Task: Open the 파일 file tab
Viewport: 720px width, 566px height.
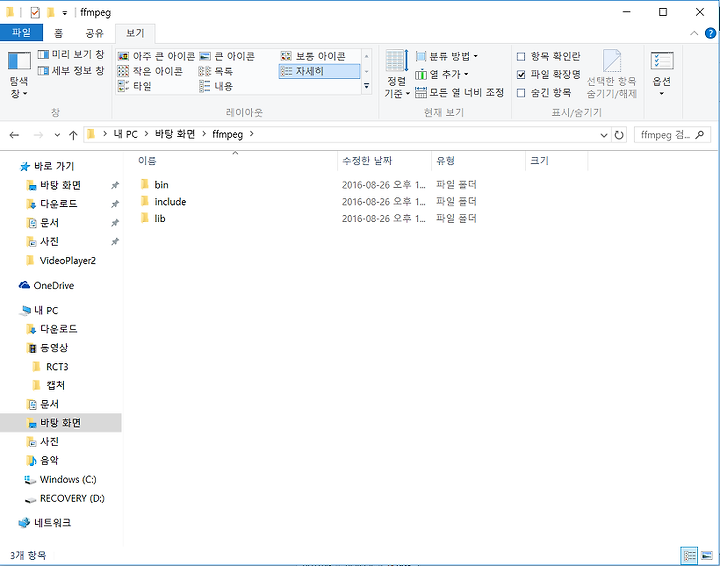Action: (x=22, y=33)
